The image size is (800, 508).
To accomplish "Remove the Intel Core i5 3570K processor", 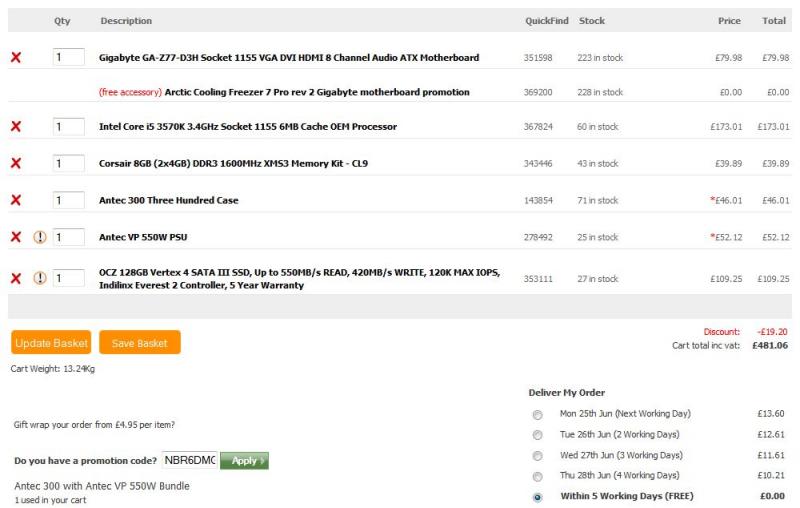I will (x=16, y=126).
